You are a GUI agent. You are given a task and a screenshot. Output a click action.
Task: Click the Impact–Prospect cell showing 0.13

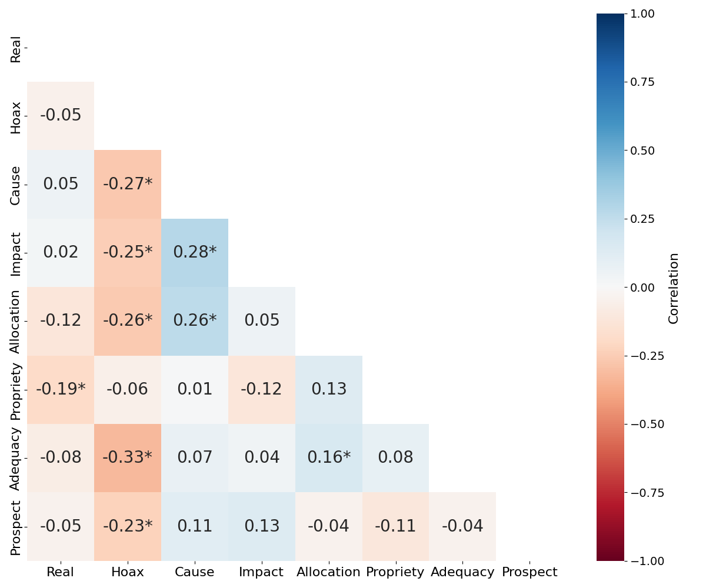262,526
